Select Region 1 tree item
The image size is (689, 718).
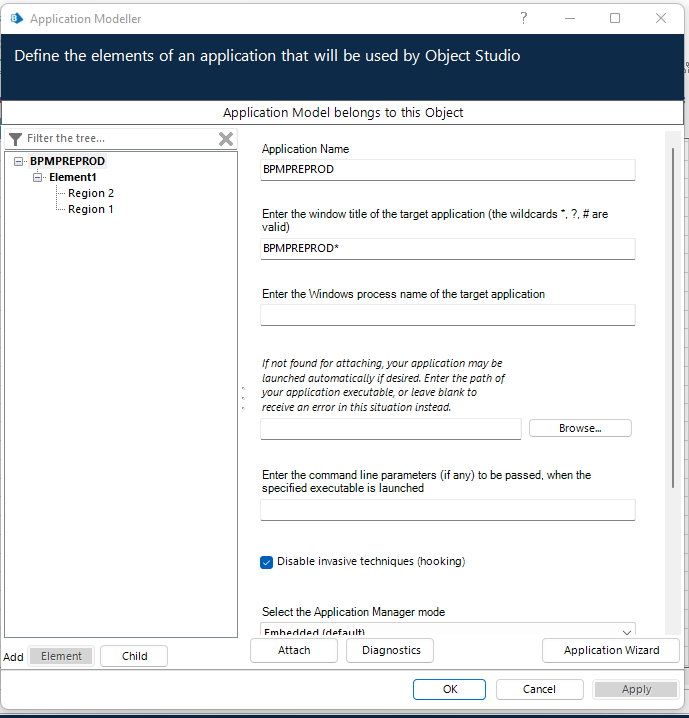click(91, 209)
